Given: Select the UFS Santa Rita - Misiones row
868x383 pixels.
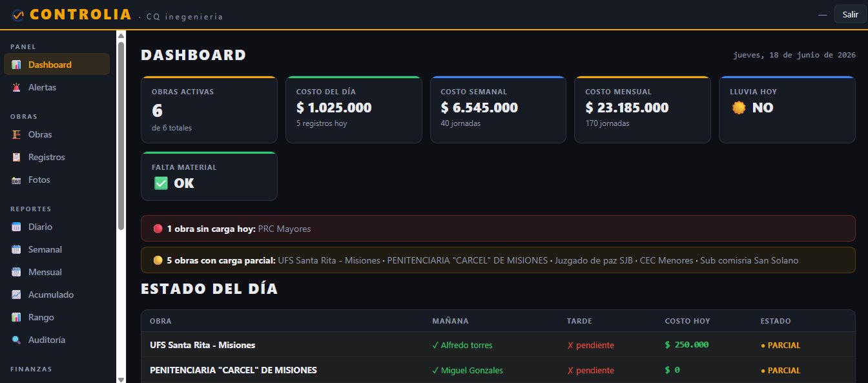Looking at the screenshot, I should pos(498,345).
